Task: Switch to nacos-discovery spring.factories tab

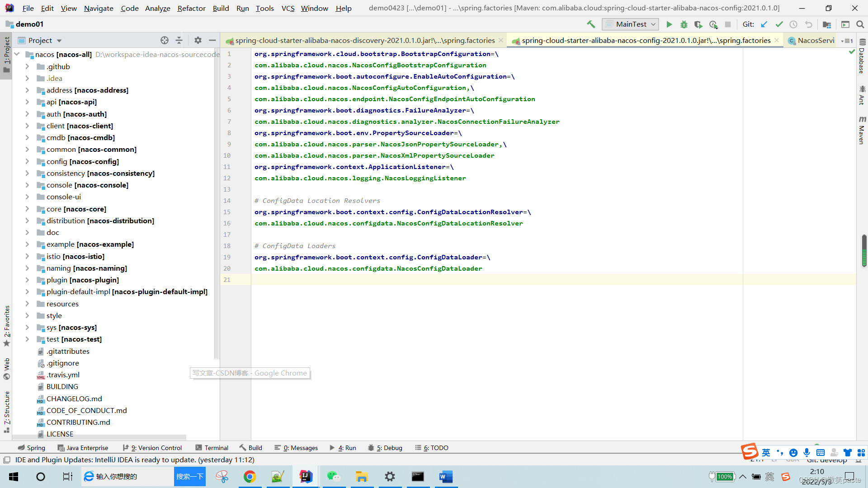Action: (364, 41)
